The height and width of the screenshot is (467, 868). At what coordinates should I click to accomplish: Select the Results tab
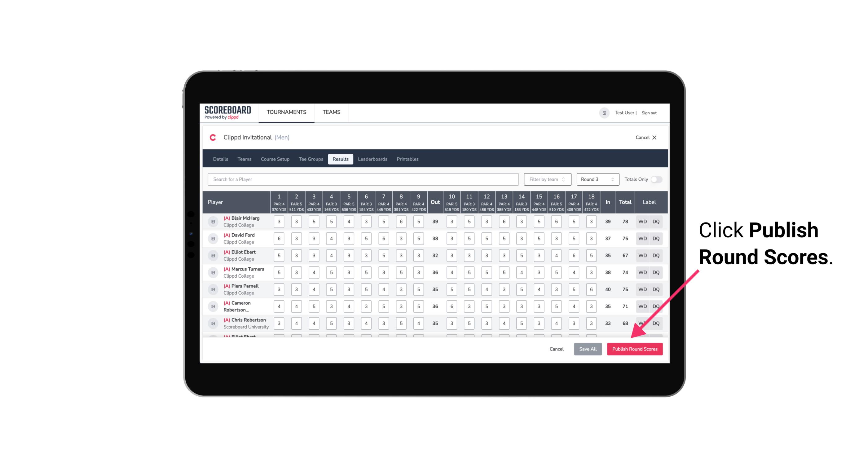click(x=340, y=159)
